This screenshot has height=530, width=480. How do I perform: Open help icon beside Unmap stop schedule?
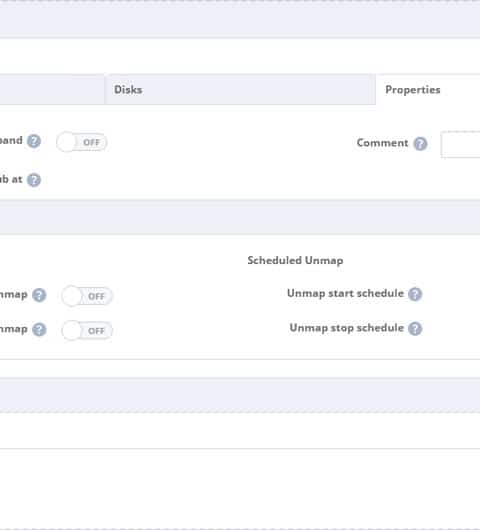coord(415,329)
